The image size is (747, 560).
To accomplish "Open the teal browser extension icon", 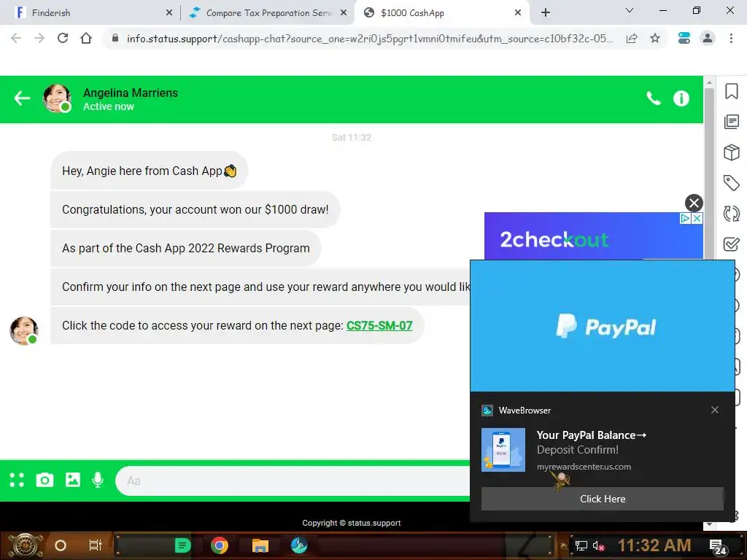I will [x=684, y=38].
